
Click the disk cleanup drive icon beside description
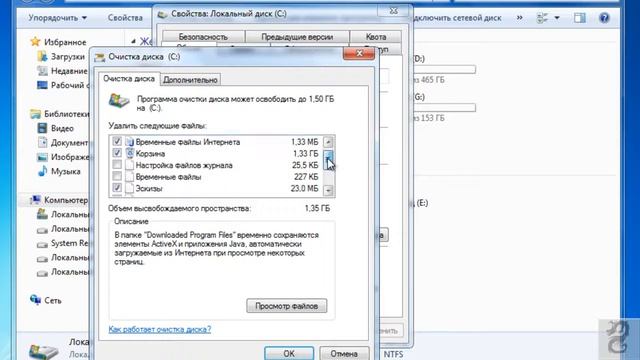pos(119,101)
